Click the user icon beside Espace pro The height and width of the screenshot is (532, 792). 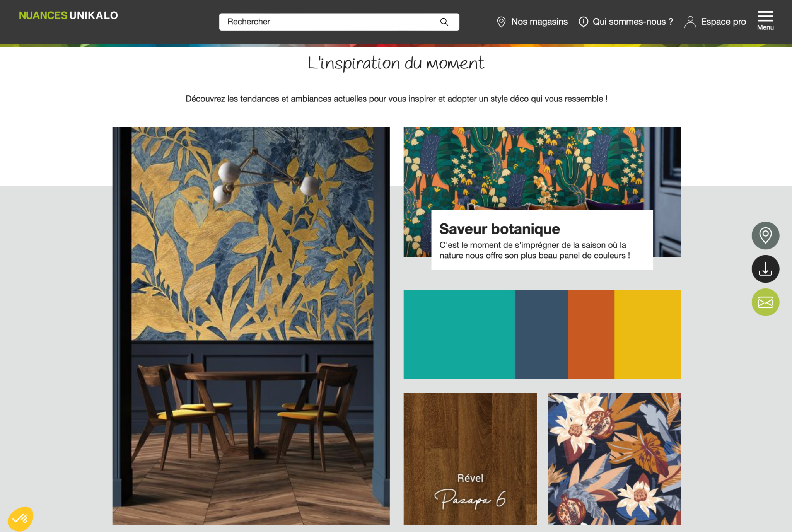click(690, 22)
